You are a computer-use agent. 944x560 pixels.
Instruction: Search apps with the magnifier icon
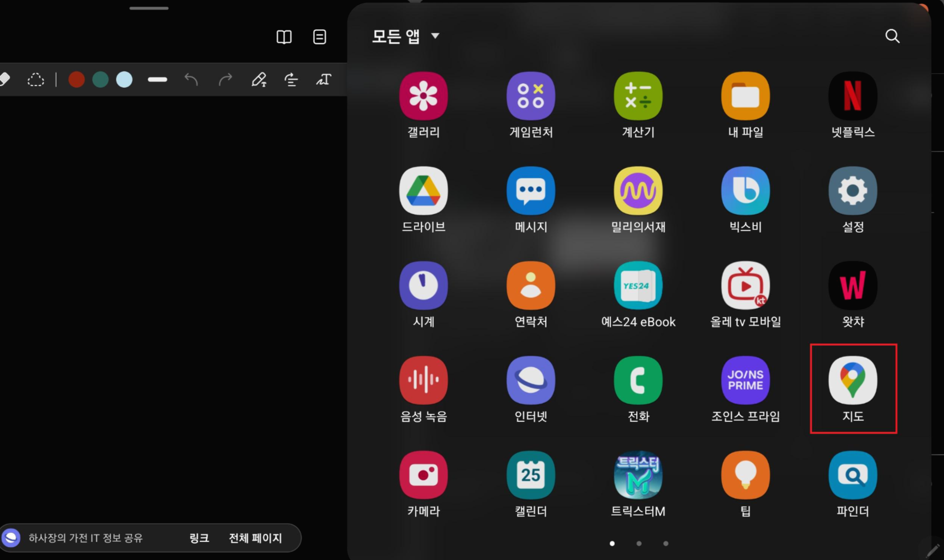coord(893,36)
